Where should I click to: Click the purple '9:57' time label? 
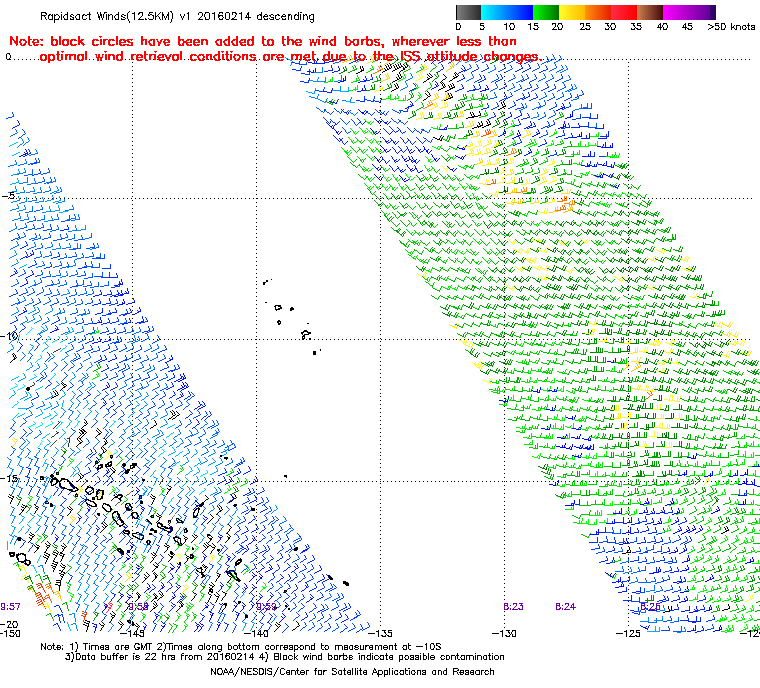[10, 607]
